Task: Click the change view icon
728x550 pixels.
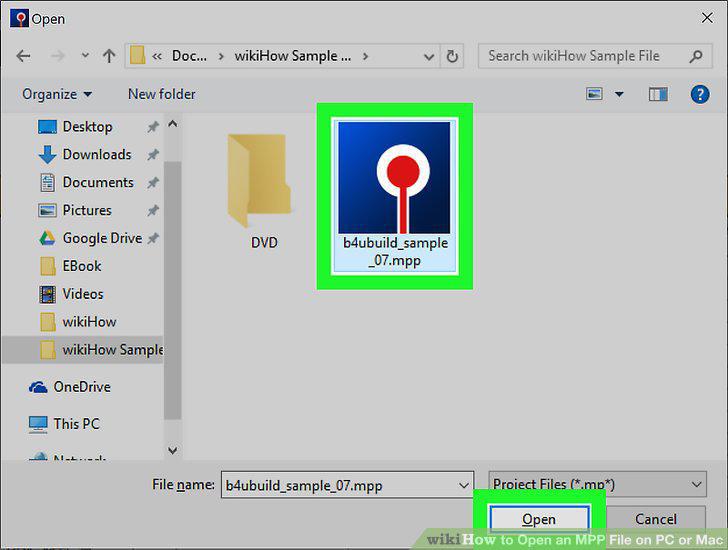Action: coord(594,94)
